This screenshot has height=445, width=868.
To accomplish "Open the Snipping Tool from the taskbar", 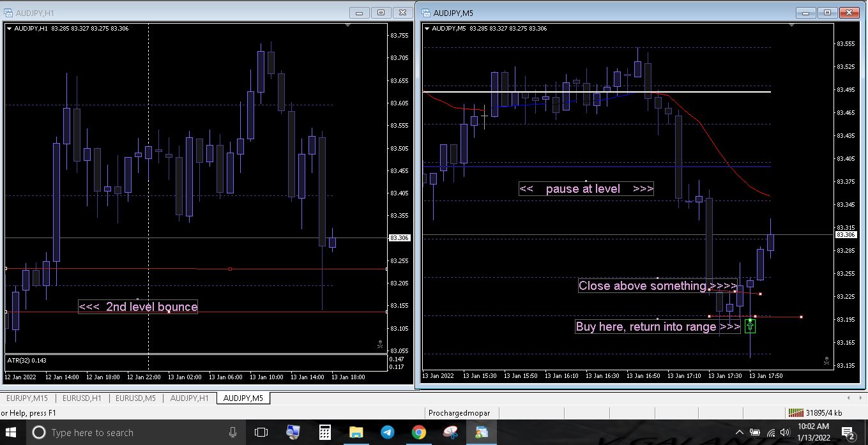I will pyautogui.click(x=450, y=432).
